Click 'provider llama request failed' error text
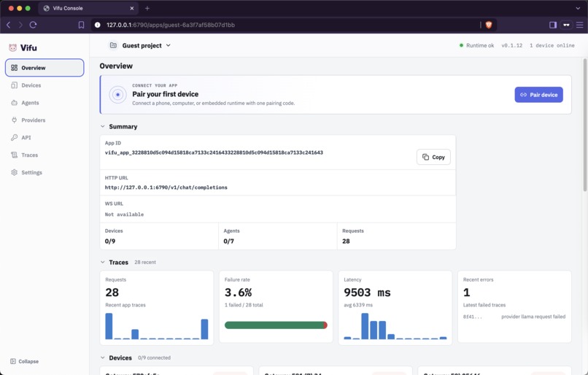 [x=533, y=317]
